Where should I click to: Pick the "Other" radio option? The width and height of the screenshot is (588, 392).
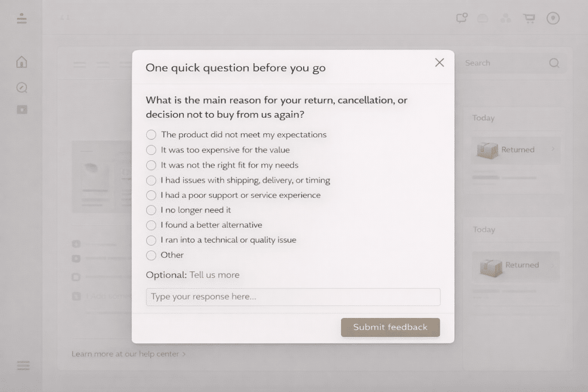151,255
